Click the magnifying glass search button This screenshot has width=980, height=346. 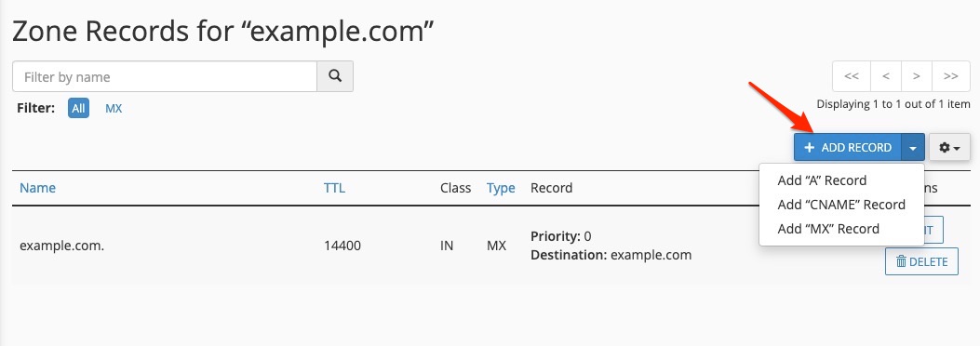point(335,76)
